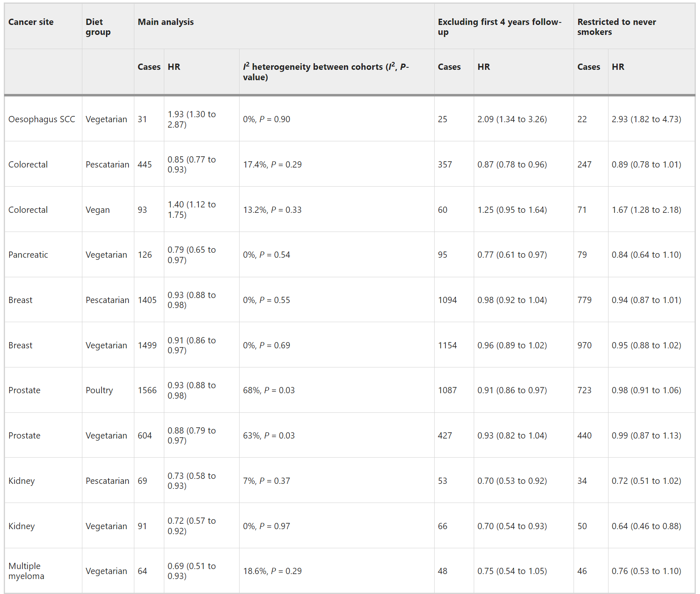Select the I² heterogeneity between cohorts header
The height and width of the screenshot is (594, 700).
[326, 72]
